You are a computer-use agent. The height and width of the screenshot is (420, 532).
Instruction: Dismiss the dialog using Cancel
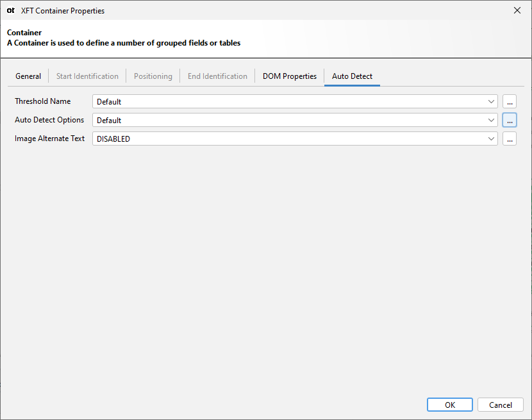[x=500, y=405]
